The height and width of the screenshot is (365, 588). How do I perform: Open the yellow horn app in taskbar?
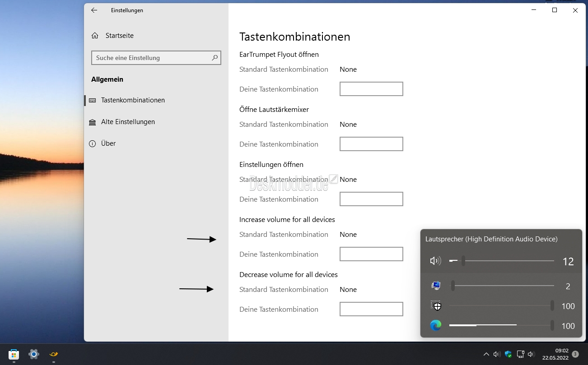(54, 354)
